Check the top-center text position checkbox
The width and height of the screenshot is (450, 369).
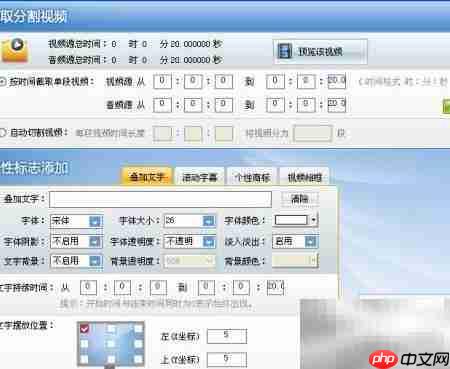pyautogui.click(x=111, y=329)
